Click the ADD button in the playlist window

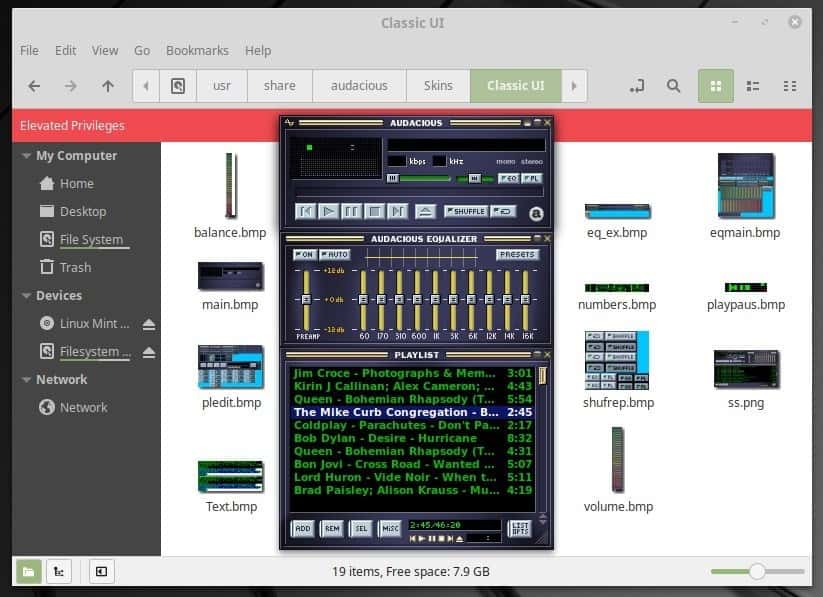[302, 527]
